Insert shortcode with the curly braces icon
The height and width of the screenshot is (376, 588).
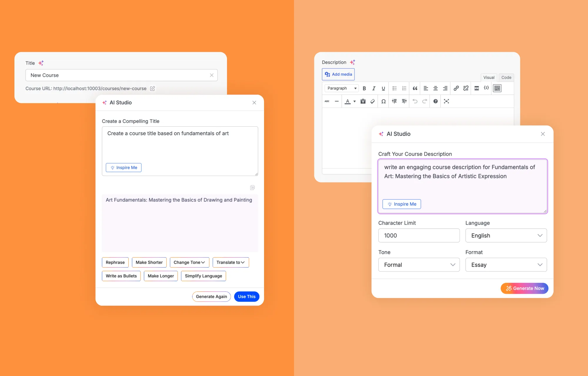coord(486,88)
